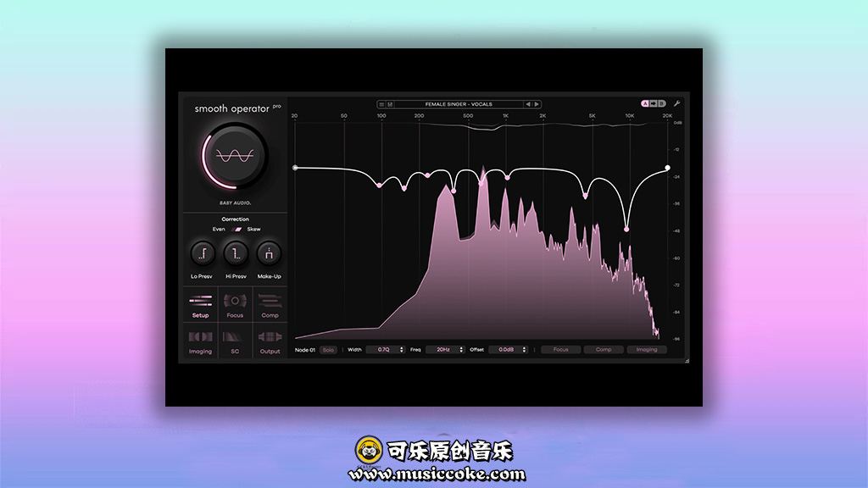Toggle the Even/Skew correction switch
This screenshot has width=868, height=488.
click(236, 229)
